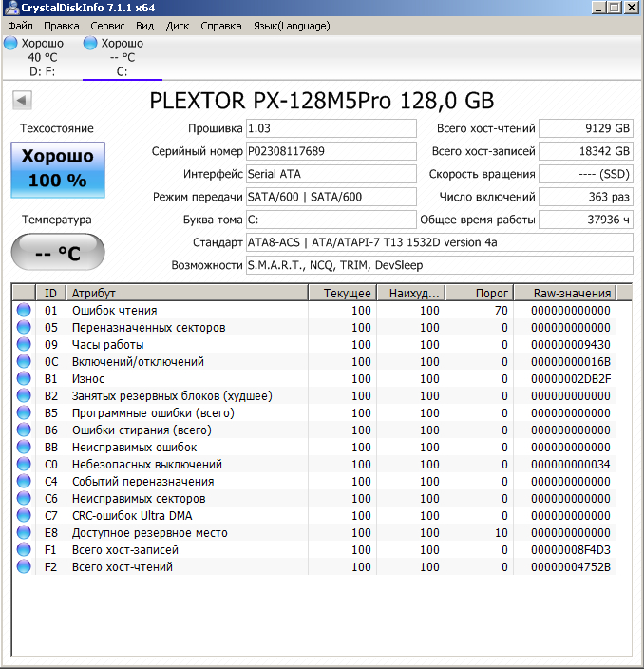Click status orb for BB Неисправимых ошибок
This screenshot has height=669, width=644.
coord(24,447)
